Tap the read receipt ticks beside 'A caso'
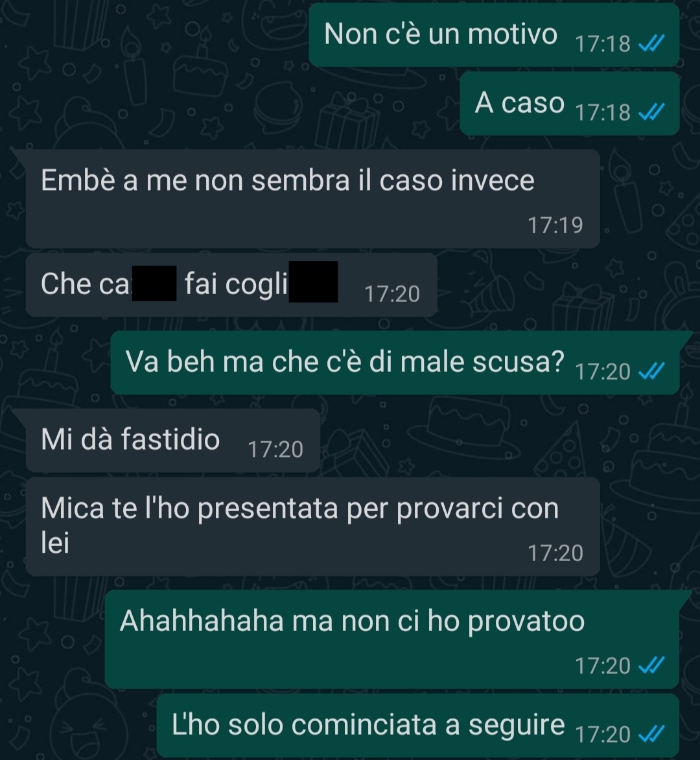 [x=651, y=113]
